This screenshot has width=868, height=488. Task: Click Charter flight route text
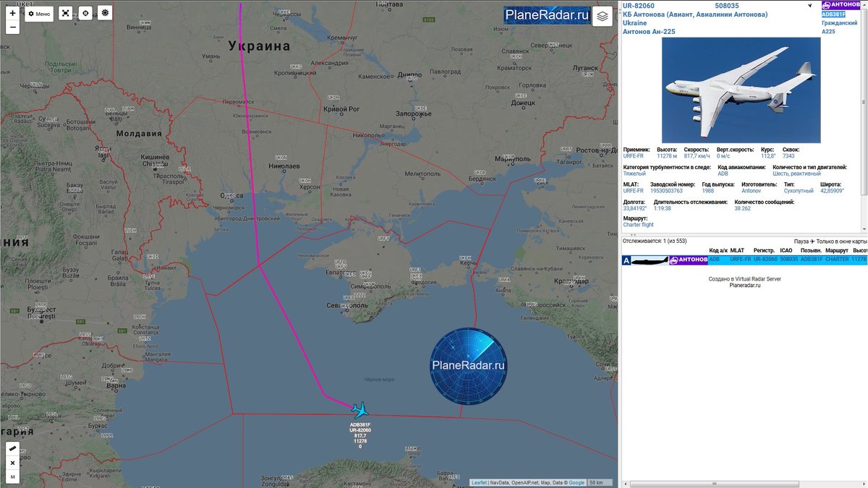click(638, 225)
